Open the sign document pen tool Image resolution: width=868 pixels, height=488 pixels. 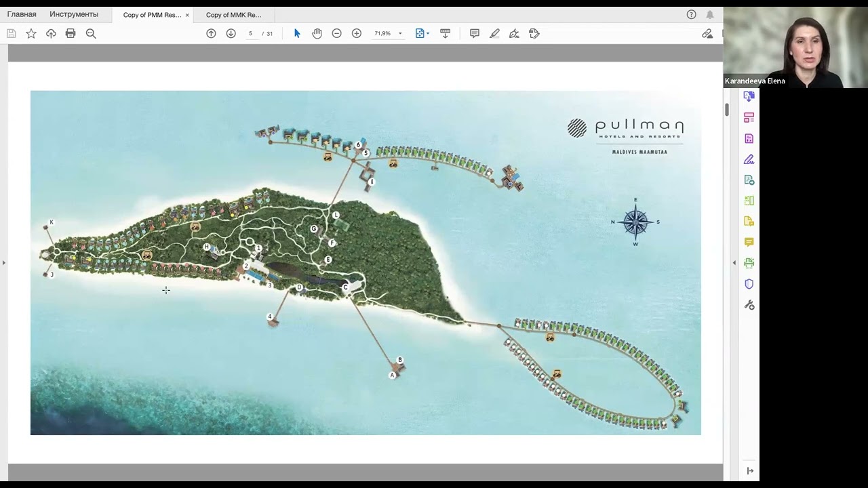pyautogui.click(x=514, y=33)
